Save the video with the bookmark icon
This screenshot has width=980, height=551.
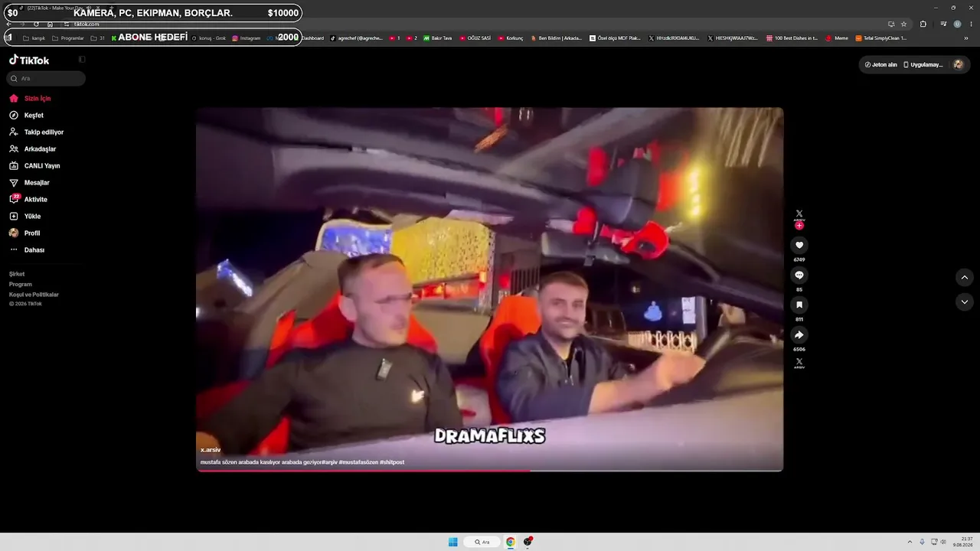click(799, 305)
